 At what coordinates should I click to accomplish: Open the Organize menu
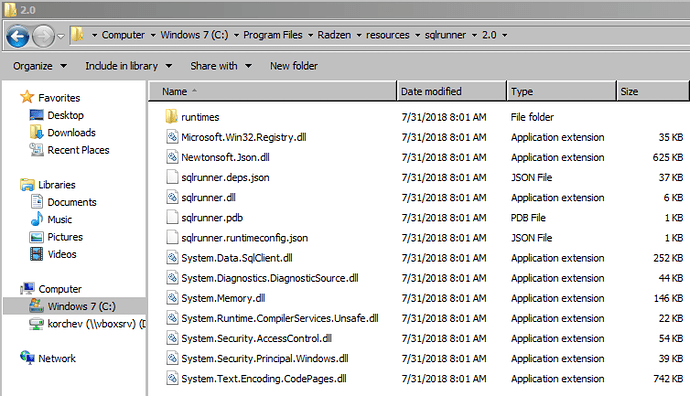tap(40, 66)
